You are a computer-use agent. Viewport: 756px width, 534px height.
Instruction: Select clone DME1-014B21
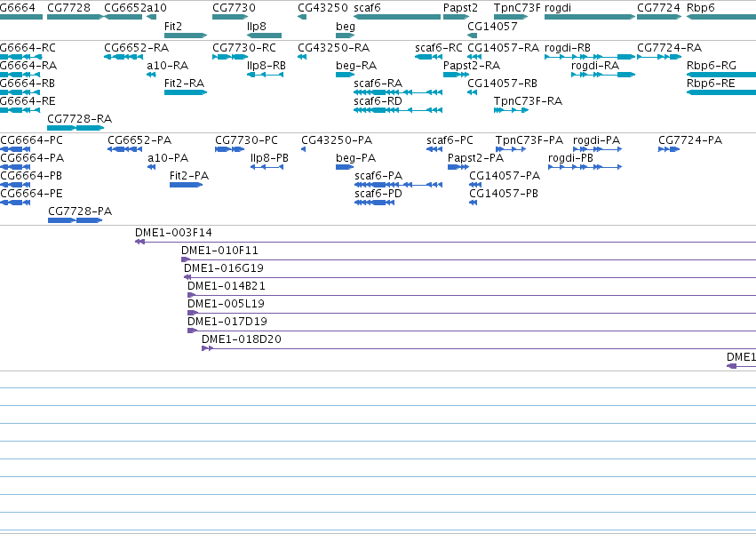[472, 295]
